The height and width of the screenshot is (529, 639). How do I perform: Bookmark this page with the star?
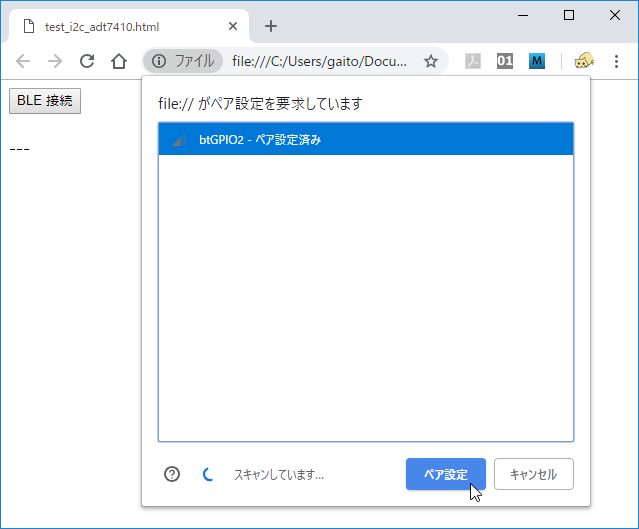coord(431,61)
